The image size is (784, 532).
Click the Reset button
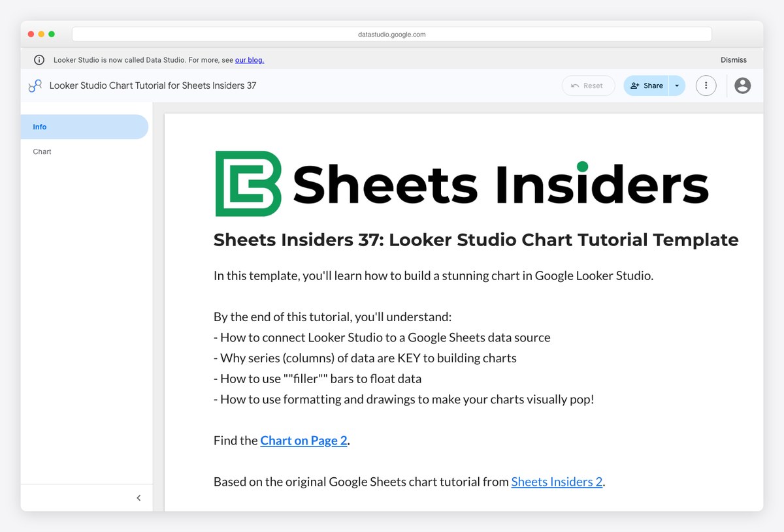coord(588,86)
